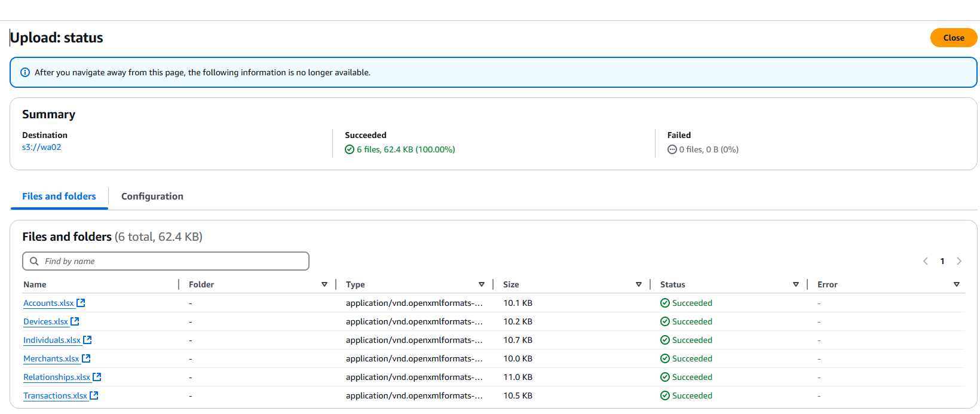Open Transactions.xlsx file link
Image resolution: width=980 pixels, height=414 pixels.
click(x=55, y=395)
